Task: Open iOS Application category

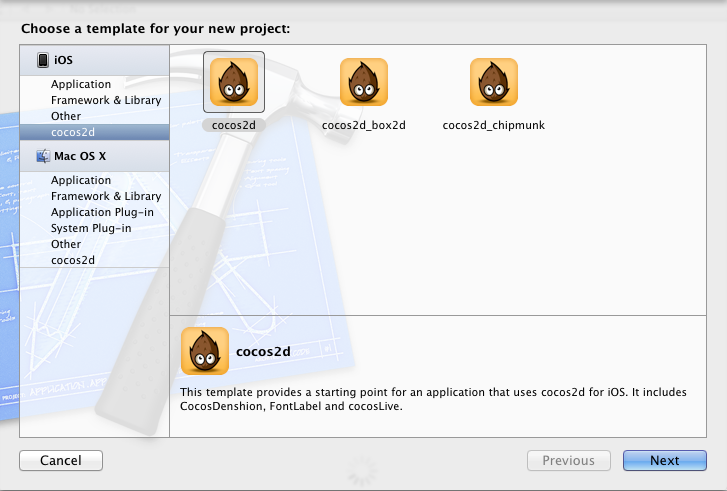Action: [x=95, y=84]
